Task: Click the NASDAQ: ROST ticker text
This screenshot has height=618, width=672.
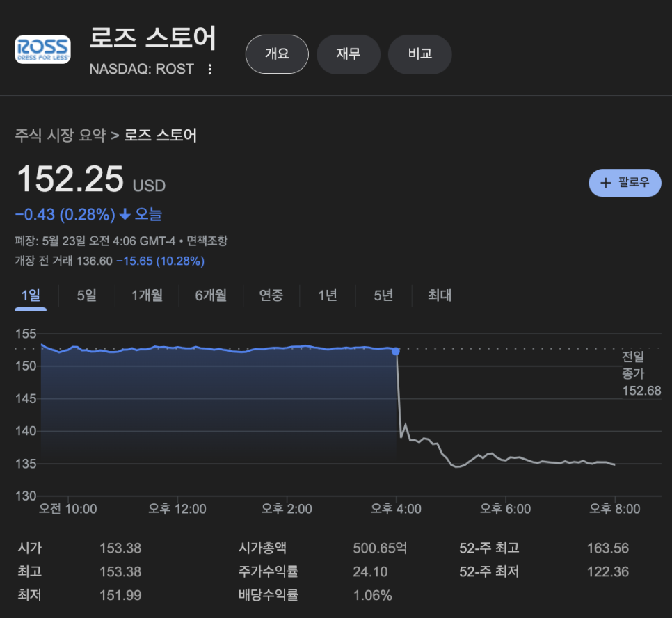Action: pos(141,69)
